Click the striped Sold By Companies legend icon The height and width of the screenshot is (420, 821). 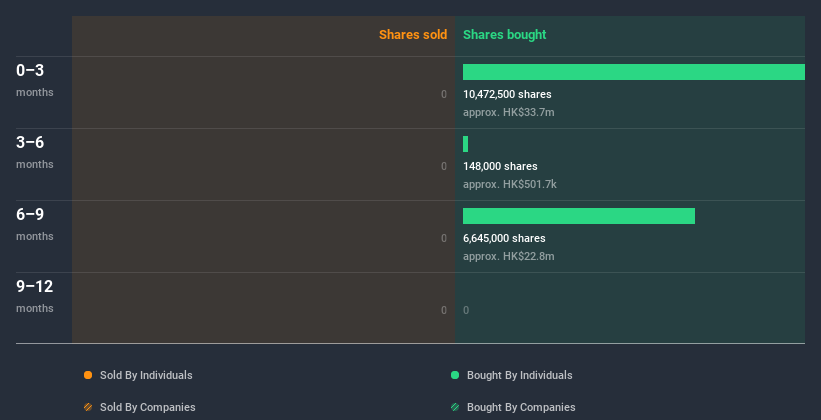pyautogui.click(x=88, y=407)
